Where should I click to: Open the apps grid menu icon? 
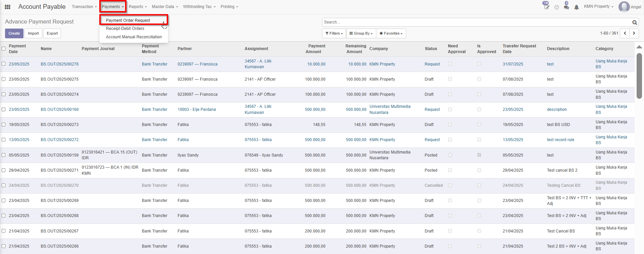tap(7, 7)
